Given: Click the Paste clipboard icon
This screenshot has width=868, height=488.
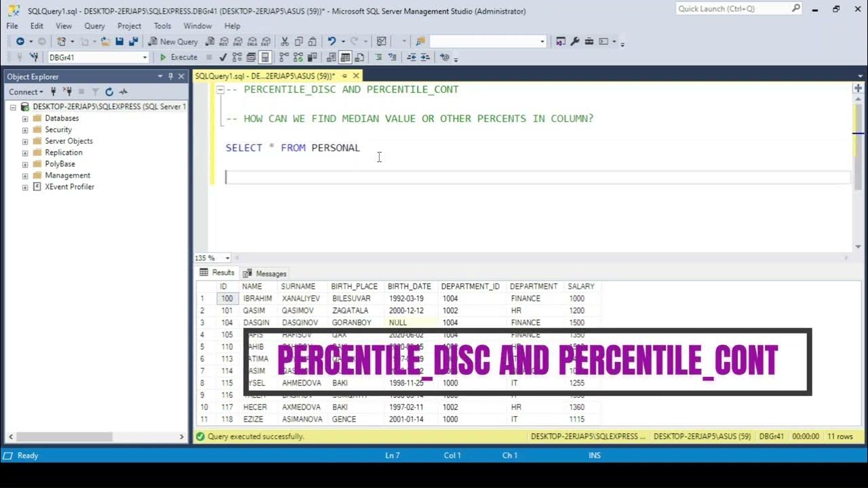Looking at the screenshot, I should pyautogui.click(x=313, y=41).
